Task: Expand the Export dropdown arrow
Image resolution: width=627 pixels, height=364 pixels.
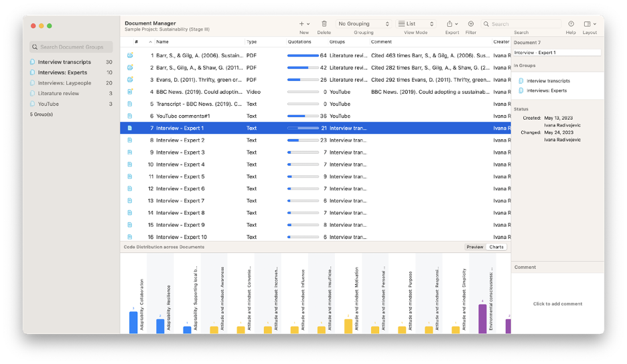Action: 456,24
